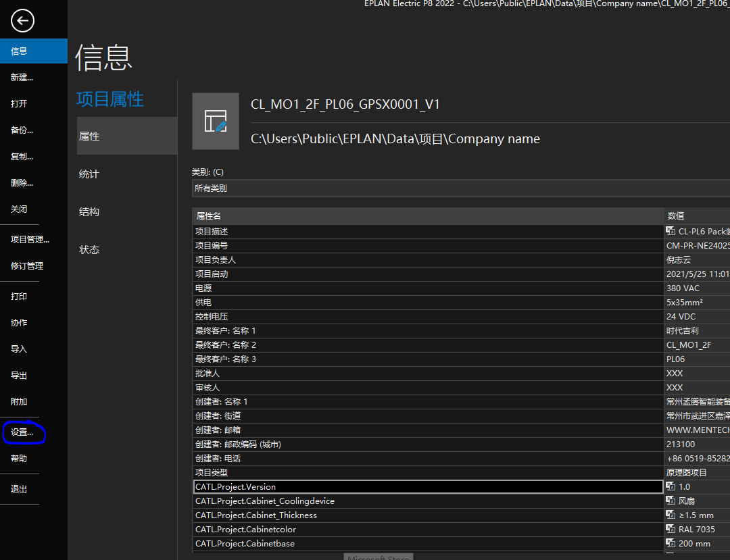Switch to the 统计 tab
This screenshot has height=560, width=730.
(x=127, y=174)
